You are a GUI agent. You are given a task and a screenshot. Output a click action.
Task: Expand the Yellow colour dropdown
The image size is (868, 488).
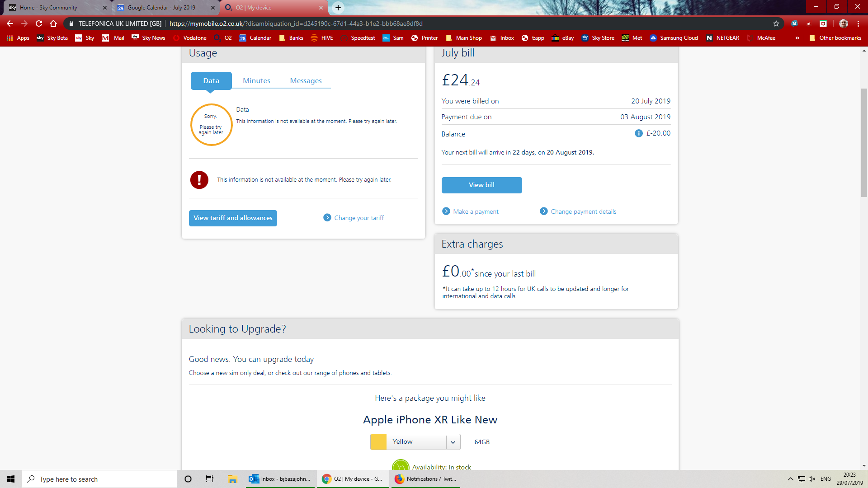[x=453, y=442]
